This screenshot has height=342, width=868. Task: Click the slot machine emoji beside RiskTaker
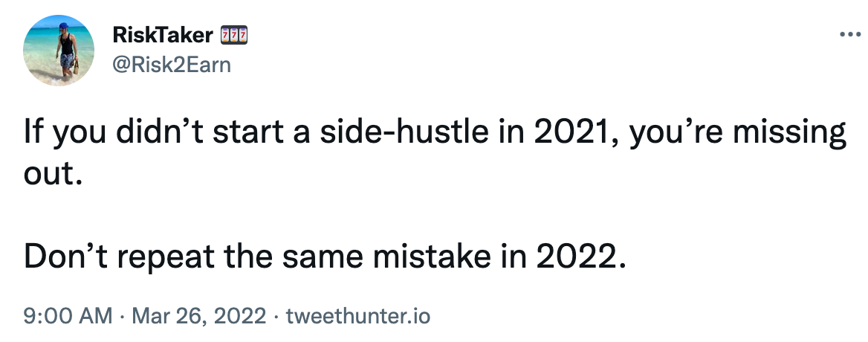[232, 34]
